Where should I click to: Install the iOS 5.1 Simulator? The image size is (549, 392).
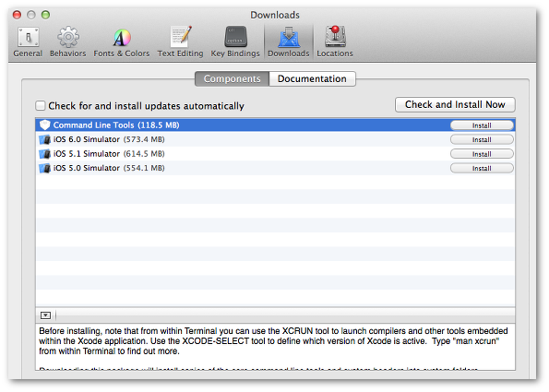click(482, 154)
